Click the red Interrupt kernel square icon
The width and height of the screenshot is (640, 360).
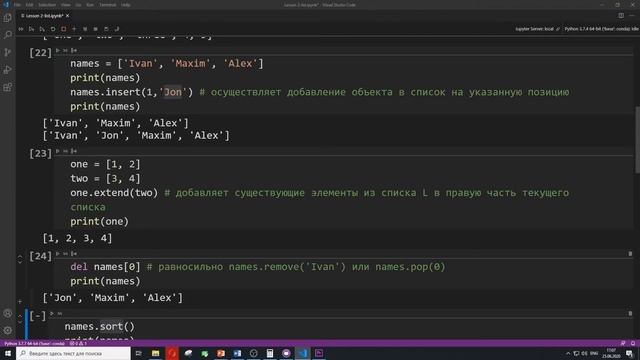tap(63, 29)
